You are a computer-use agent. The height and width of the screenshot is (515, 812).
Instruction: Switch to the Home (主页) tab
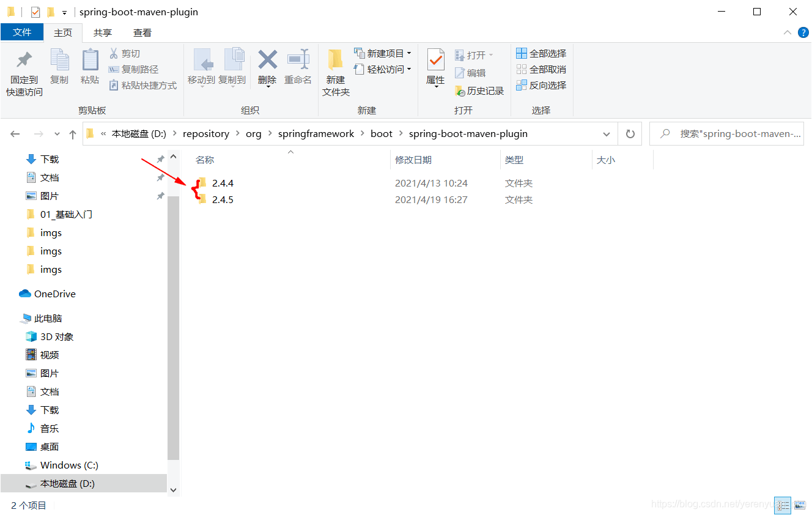click(x=63, y=33)
